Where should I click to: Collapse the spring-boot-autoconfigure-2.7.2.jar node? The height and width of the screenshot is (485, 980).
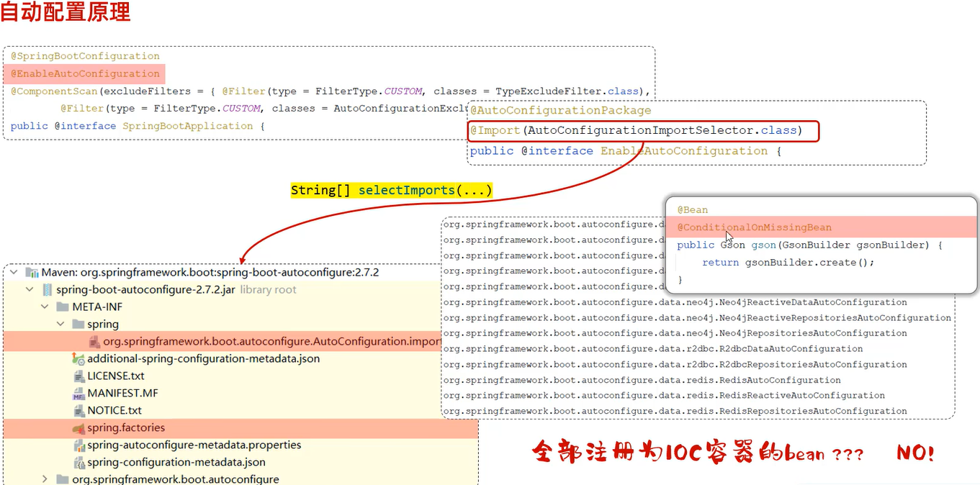30,290
